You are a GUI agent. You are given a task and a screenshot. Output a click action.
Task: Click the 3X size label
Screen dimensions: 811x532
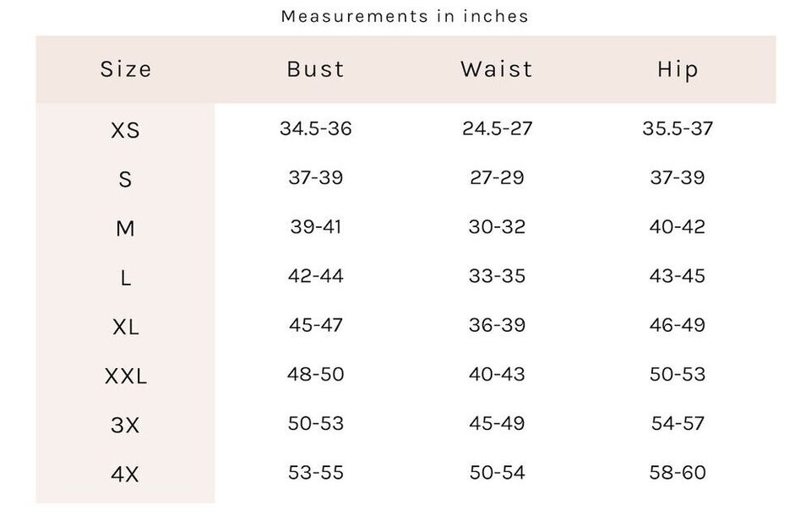click(125, 426)
